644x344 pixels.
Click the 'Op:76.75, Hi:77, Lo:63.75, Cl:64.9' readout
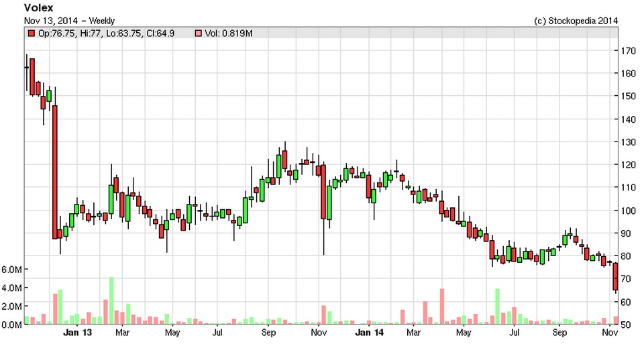107,34
